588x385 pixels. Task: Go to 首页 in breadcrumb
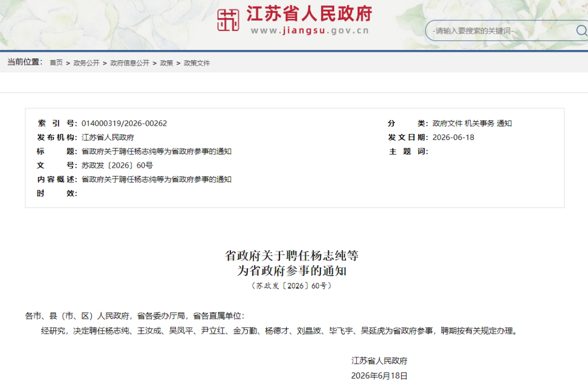56,63
